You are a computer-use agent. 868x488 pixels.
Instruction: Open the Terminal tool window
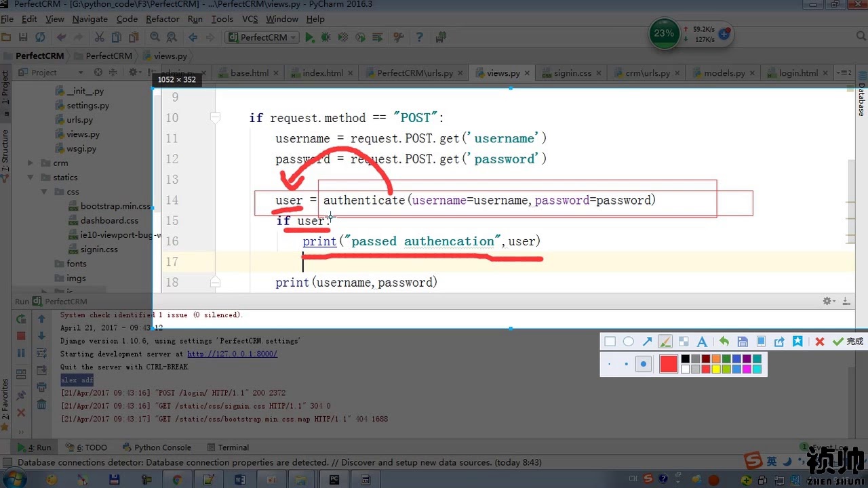click(228, 447)
